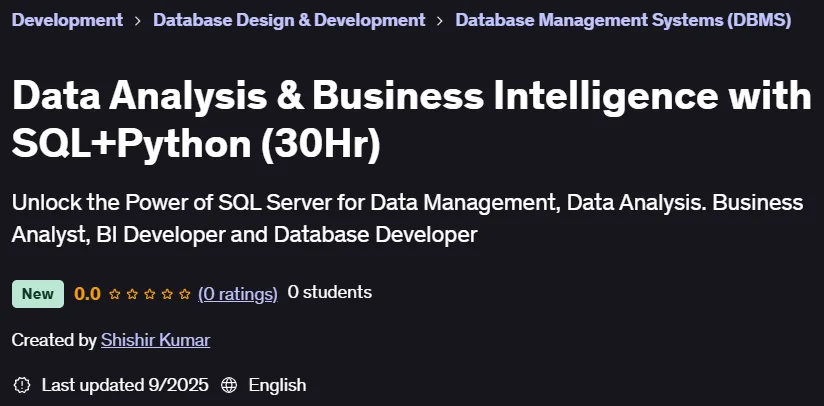Click the 0.0 rating score
The width and height of the screenshot is (824, 406).
[87, 294]
